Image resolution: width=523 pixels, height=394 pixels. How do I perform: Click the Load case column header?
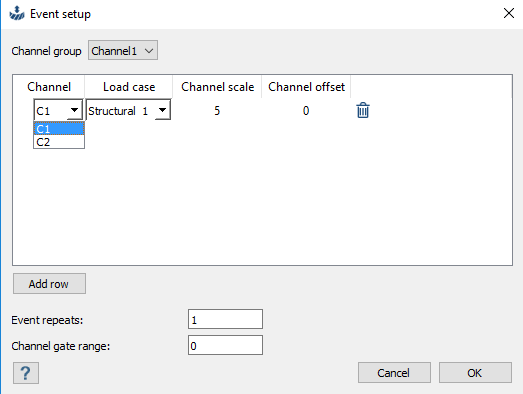(x=129, y=87)
